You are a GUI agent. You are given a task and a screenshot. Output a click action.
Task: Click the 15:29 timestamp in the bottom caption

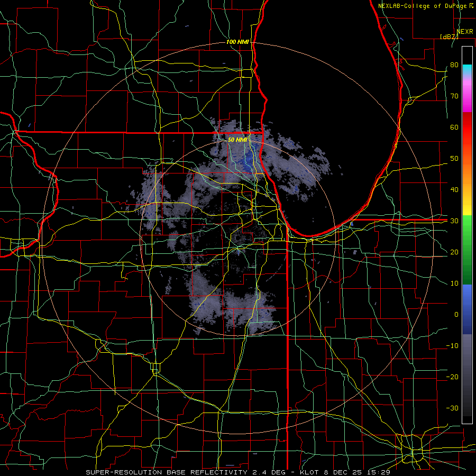pyautogui.click(x=379, y=472)
